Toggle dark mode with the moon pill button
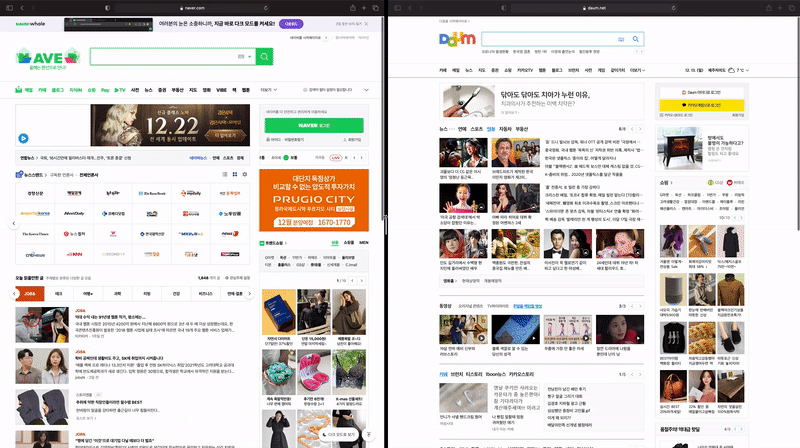 click(x=339, y=435)
